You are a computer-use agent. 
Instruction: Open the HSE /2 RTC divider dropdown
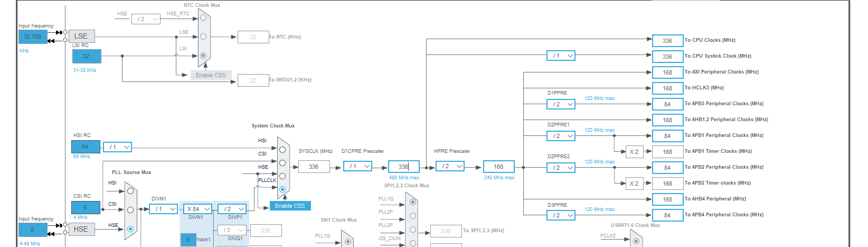click(146, 19)
